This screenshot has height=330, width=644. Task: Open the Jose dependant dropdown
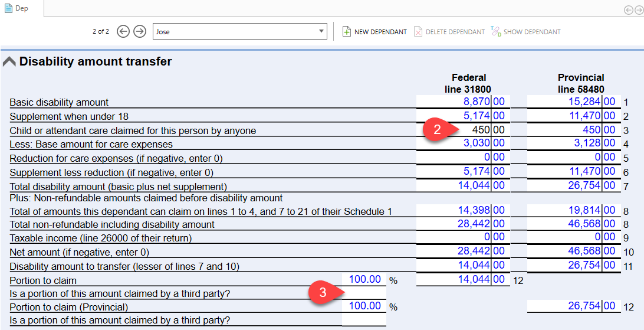pos(240,32)
